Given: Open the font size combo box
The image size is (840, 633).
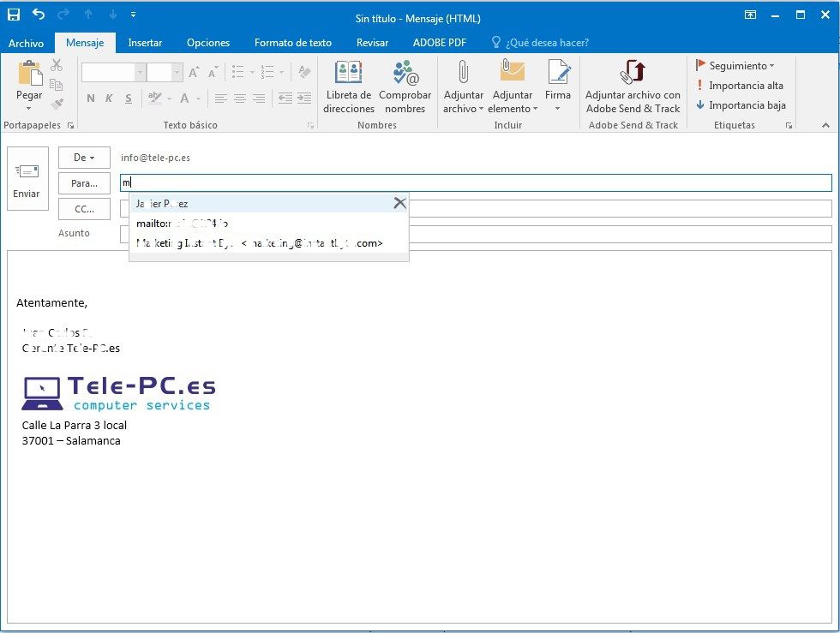Looking at the screenshot, I should (165, 72).
